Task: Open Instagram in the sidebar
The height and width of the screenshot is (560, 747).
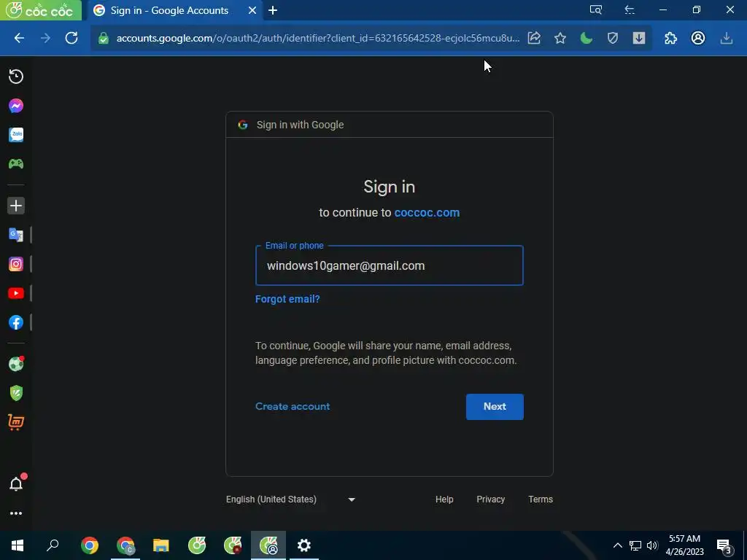Action: 16,264
